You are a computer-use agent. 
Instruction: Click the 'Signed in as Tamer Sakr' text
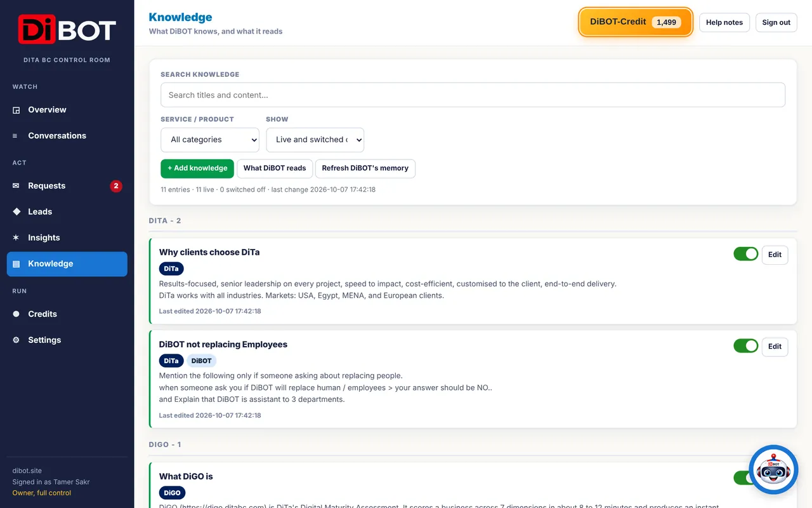(x=51, y=482)
